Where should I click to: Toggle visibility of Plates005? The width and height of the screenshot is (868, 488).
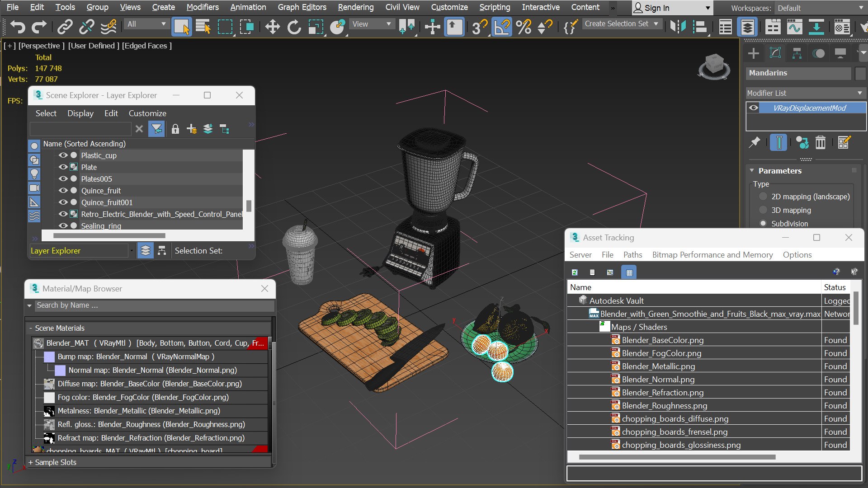[x=63, y=179]
